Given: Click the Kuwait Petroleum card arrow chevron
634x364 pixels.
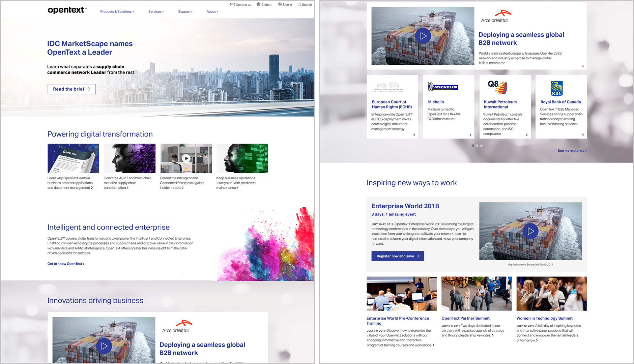Looking at the screenshot, I should coord(527,135).
